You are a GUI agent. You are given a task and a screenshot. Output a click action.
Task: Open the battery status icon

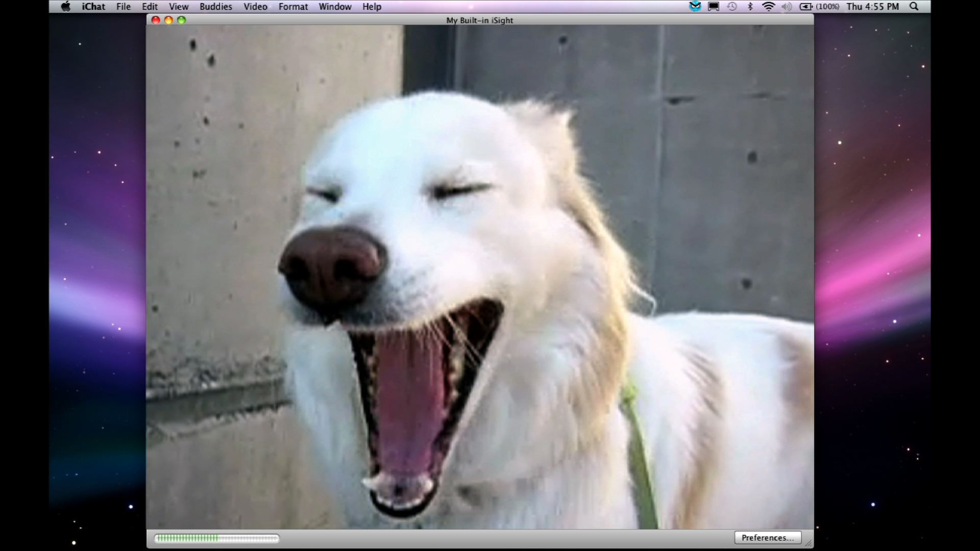click(x=805, y=7)
